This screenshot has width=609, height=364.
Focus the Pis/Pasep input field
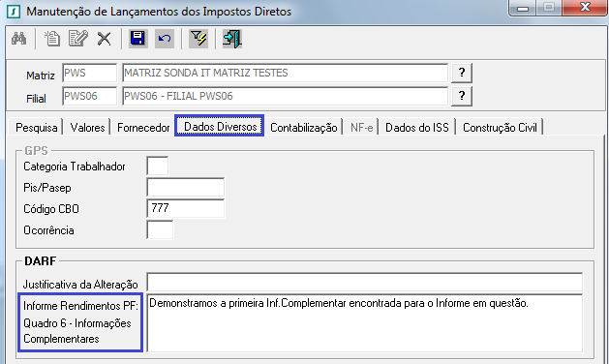tap(186, 187)
